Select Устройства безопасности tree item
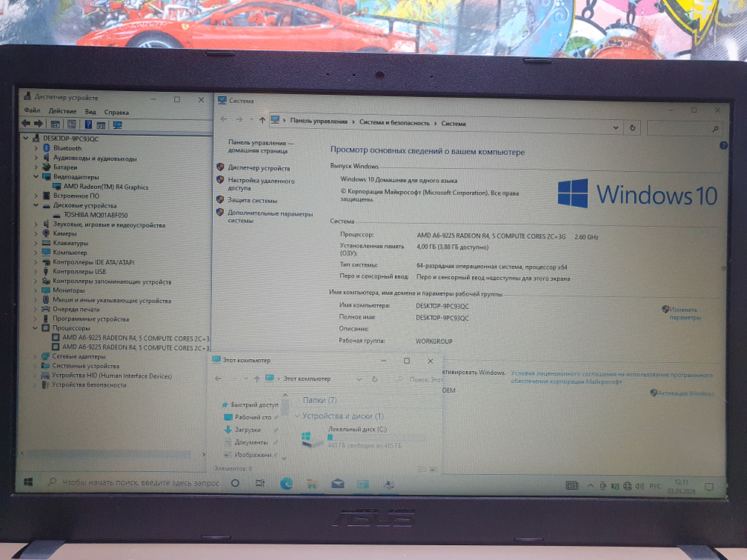The width and height of the screenshot is (747, 560). (x=89, y=385)
